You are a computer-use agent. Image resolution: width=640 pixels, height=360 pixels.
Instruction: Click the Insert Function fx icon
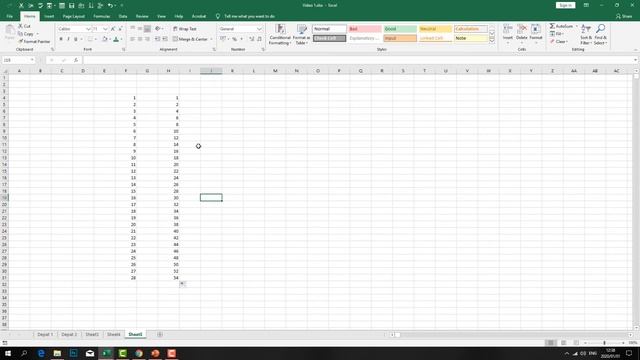coord(76,60)
